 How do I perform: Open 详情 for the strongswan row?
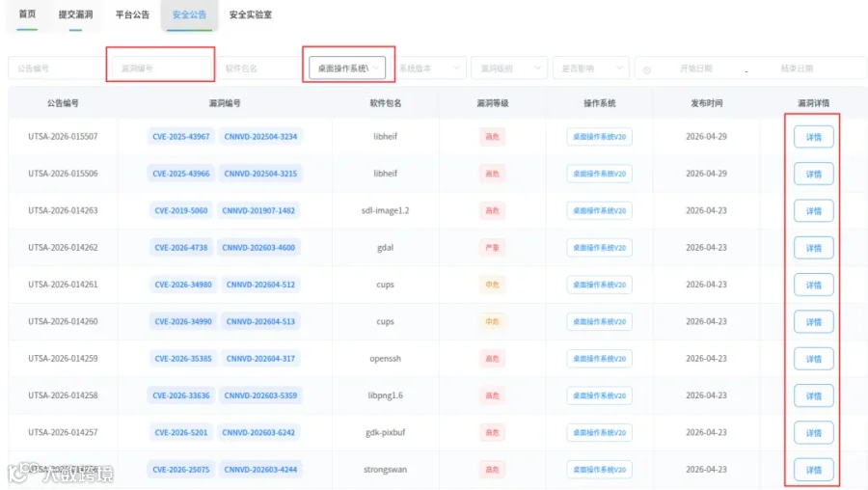click(813, 470)
